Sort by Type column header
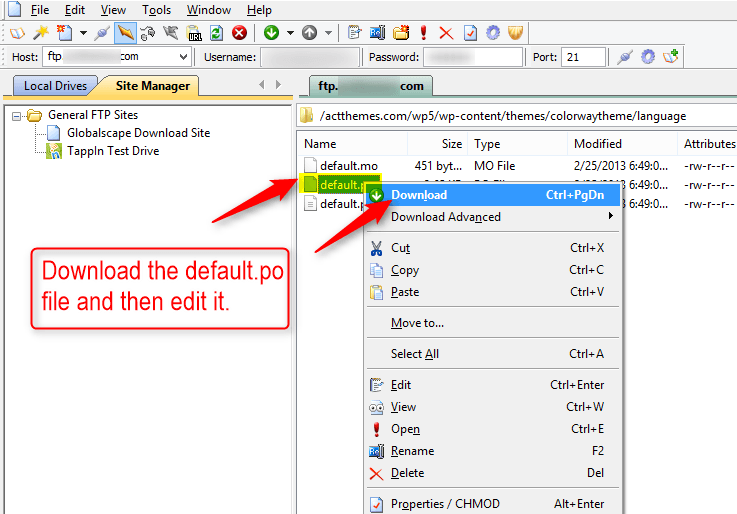The width and height of the screenshot is (737, 514). 517,144
